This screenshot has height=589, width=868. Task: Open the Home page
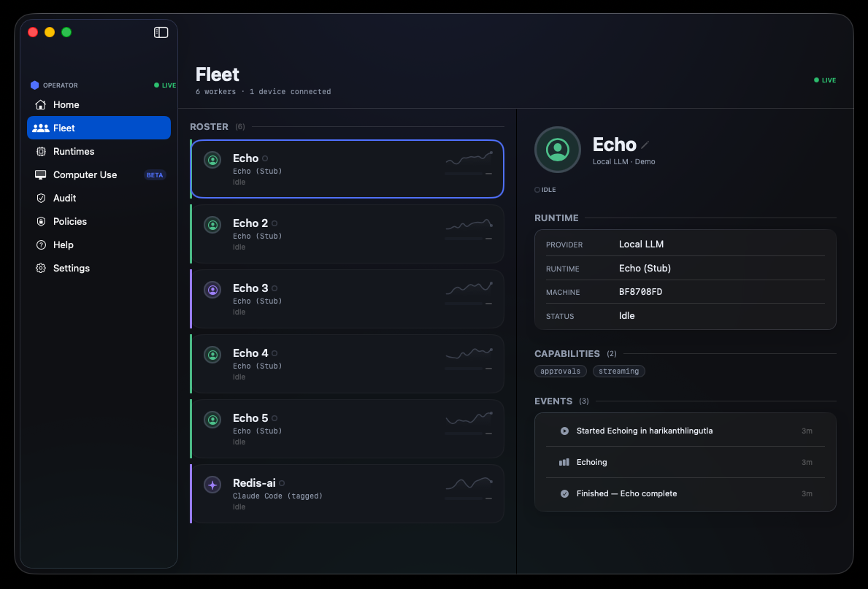99,104
